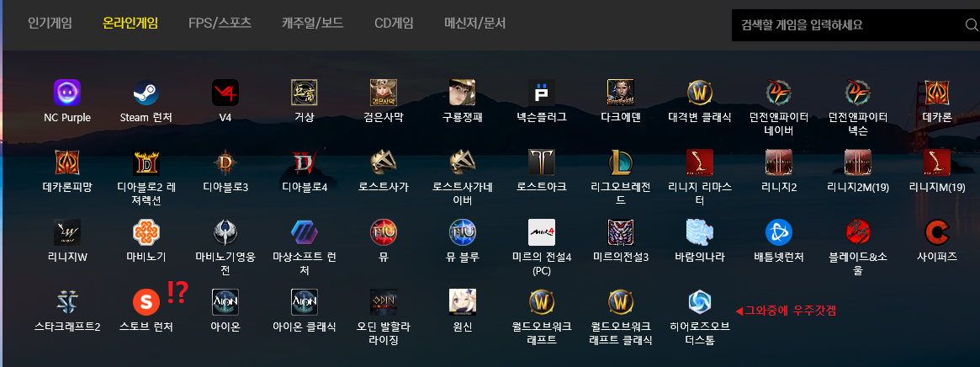Select the 히어로즈오브더스톰 icon
The width and height of the screenshot is (980, 367).
699,302
